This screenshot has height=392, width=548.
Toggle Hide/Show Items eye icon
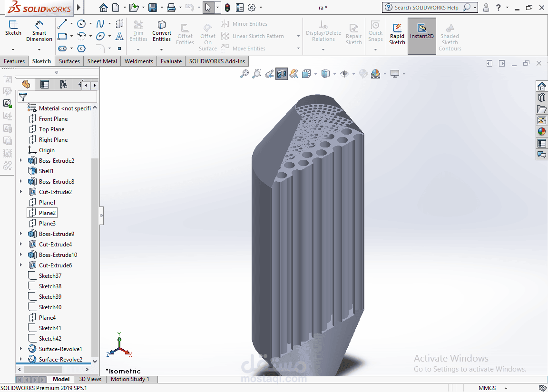(x=344, y=74)
